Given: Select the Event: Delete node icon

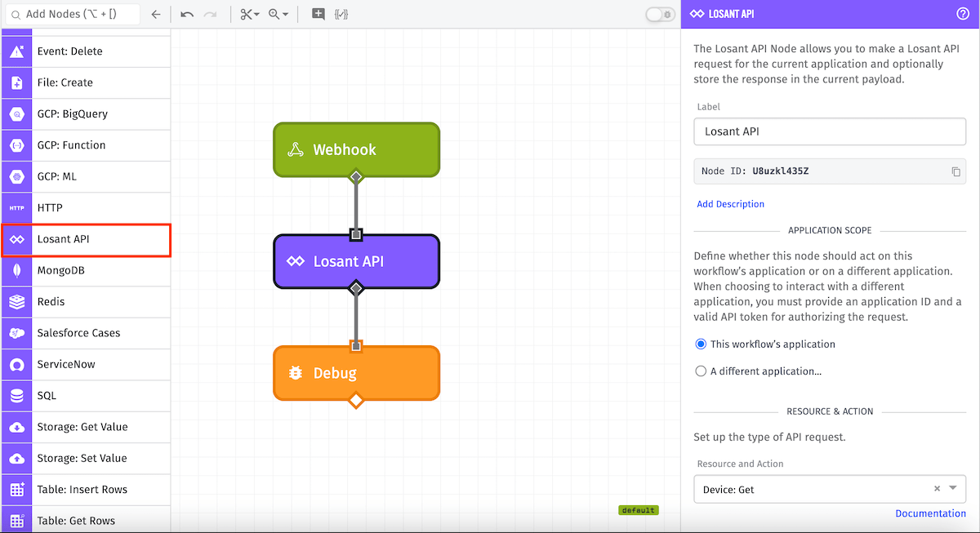Looking at the screenshot, I should tap(16, 51).
